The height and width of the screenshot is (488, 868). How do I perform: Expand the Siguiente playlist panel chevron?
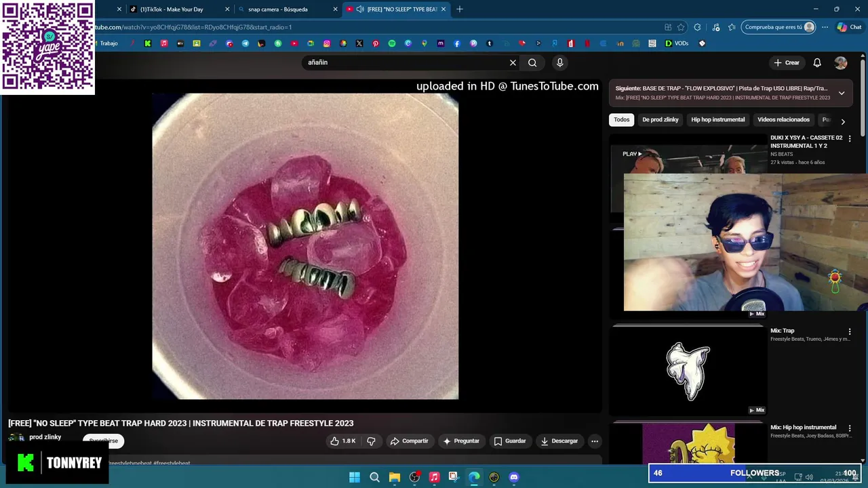click(x=842, y=93)
